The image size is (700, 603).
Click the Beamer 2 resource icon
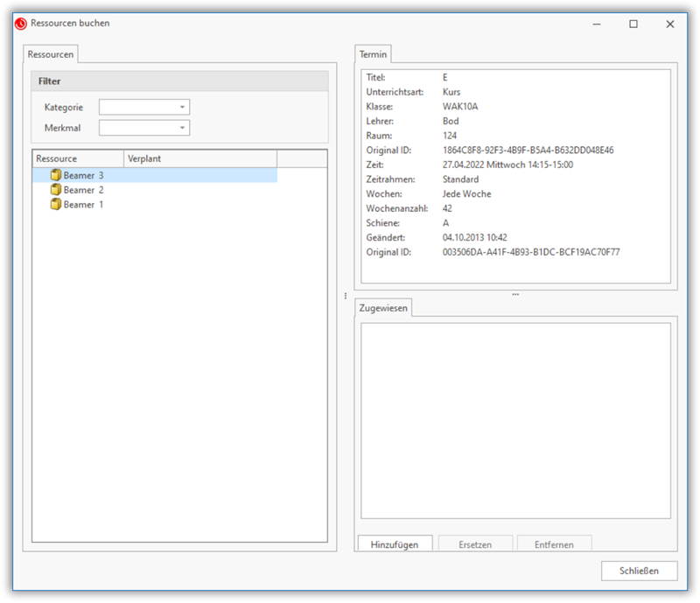tap(56, 190)
